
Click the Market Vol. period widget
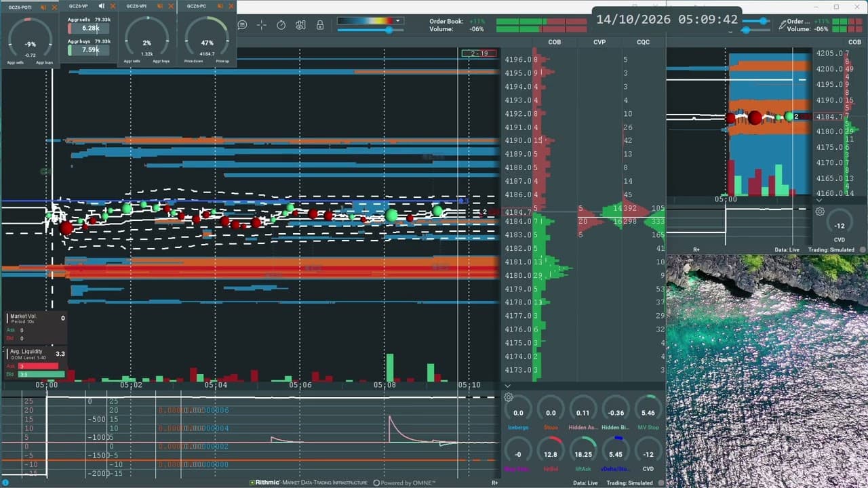click(36, 328)
